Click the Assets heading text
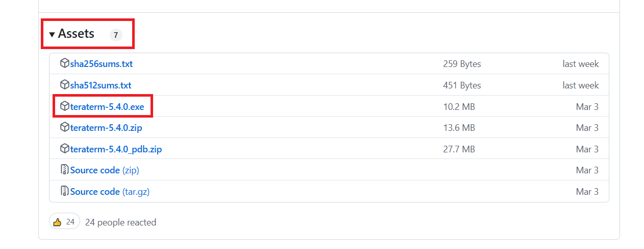This screenshot has width=644, height=249. click(76, 34)
